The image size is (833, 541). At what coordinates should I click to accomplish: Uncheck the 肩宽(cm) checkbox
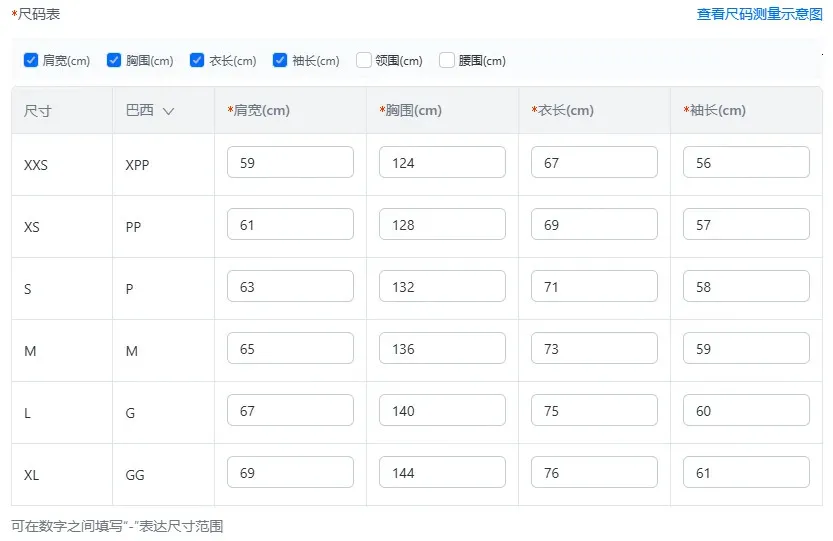point(31,61)
